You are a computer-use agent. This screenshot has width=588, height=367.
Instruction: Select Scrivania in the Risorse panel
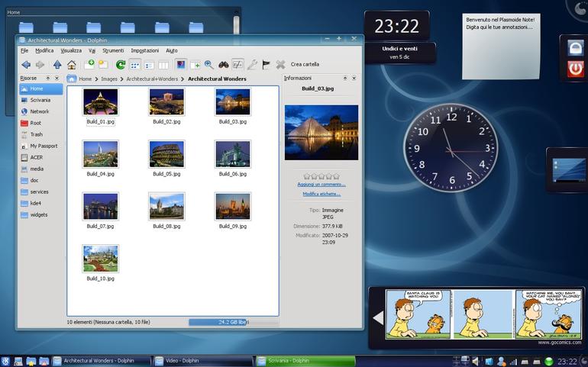pos(41,100)
